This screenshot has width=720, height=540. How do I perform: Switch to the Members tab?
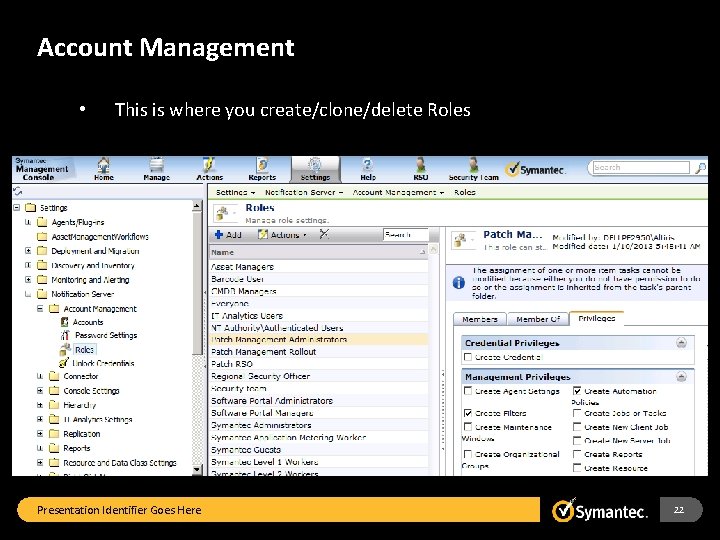tap(479, 319)
